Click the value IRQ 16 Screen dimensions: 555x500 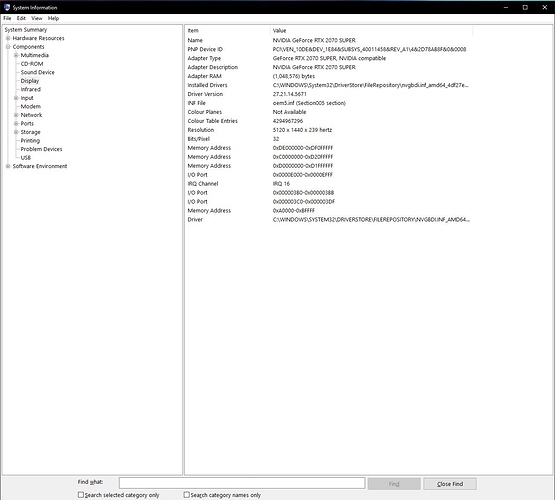(x=281, y=184)
